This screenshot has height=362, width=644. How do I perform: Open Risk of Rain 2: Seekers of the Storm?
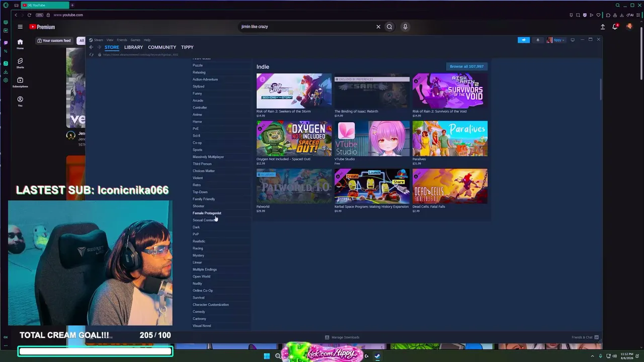tap(294, 91)
